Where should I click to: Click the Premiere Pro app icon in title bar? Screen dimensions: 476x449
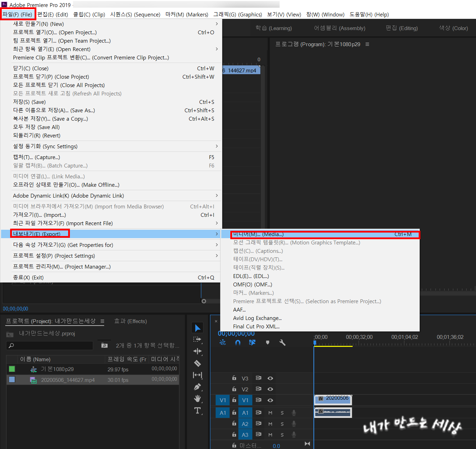pos(4,5)
